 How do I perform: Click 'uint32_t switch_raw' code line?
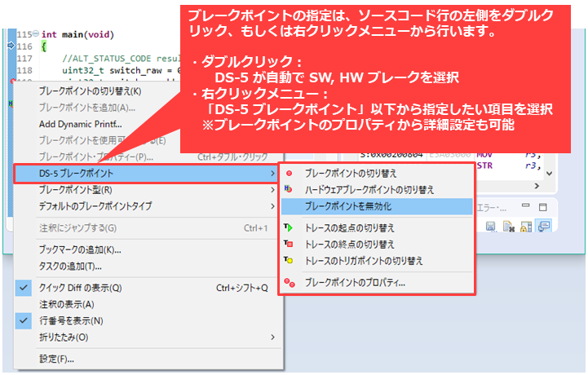[x=122, y=70]
